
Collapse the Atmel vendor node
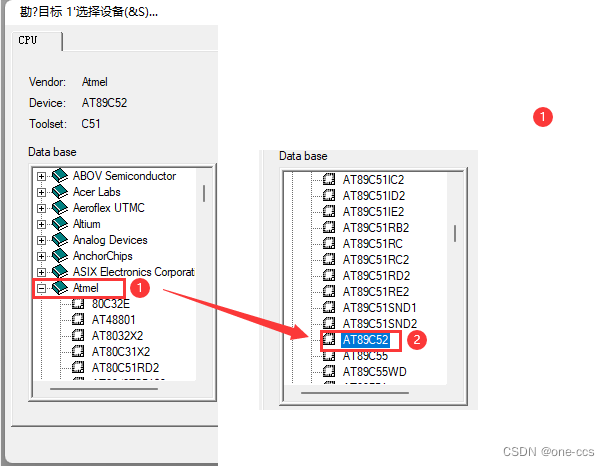point(41,288)
